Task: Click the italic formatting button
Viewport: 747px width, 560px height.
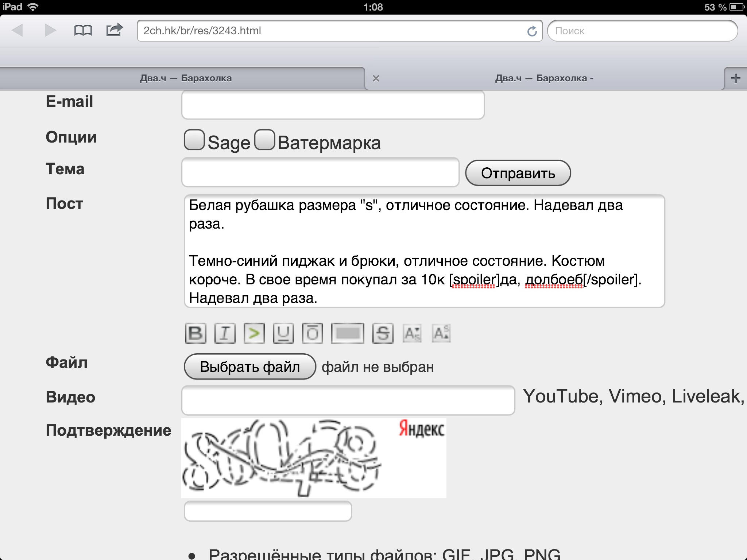Action: (225, 333)
